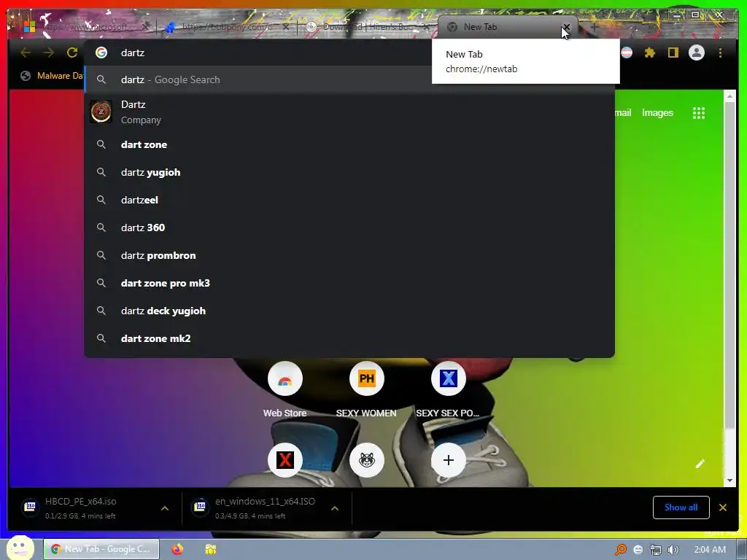
Task: Close the Microsoft tab
Action: coord(145,27)
